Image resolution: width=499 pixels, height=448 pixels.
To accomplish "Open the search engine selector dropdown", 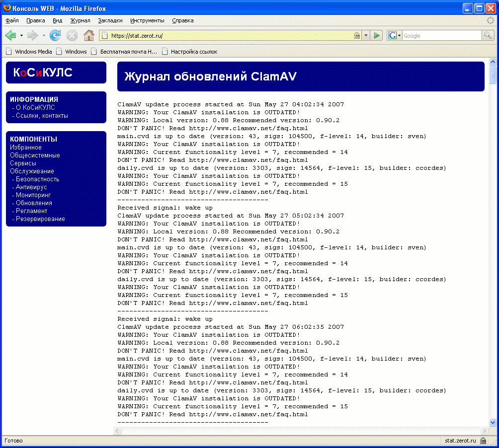I will pyautogui.click(x=399, y=36).
